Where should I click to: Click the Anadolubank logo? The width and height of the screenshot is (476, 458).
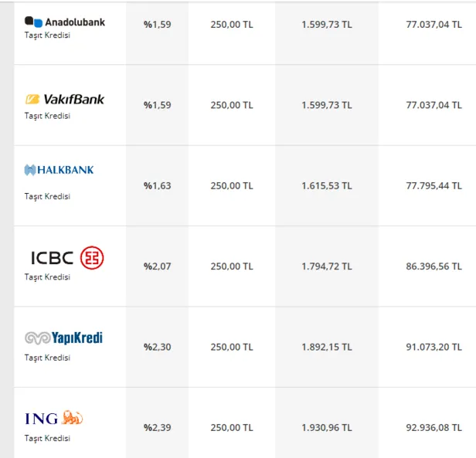pos(65,22)
